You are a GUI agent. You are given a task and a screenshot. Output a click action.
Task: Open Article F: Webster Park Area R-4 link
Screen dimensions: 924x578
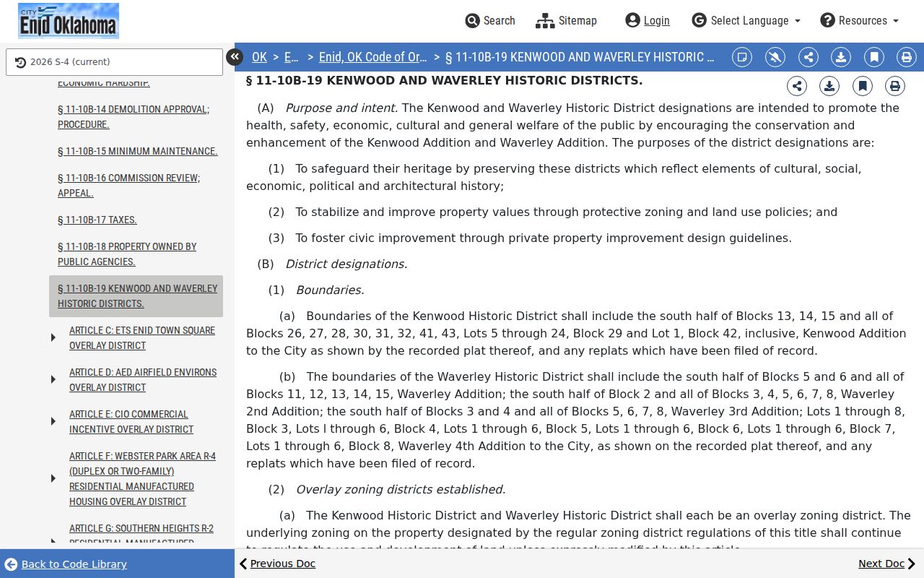point(142,479)
